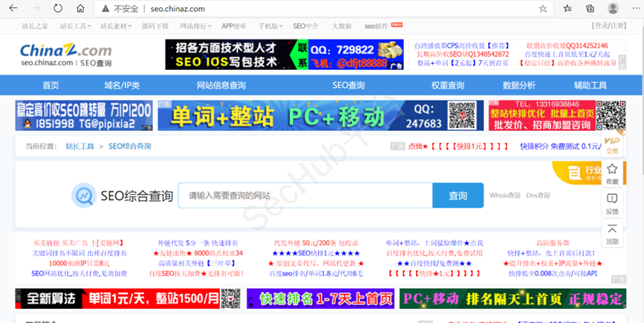Focus the website query input field
Screen dimensions: 644x323
(305, 196)
